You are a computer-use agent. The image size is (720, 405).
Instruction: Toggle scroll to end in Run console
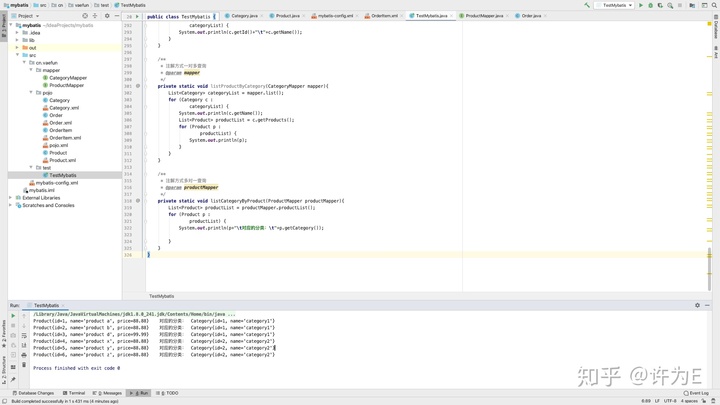[x=24, y=345]
